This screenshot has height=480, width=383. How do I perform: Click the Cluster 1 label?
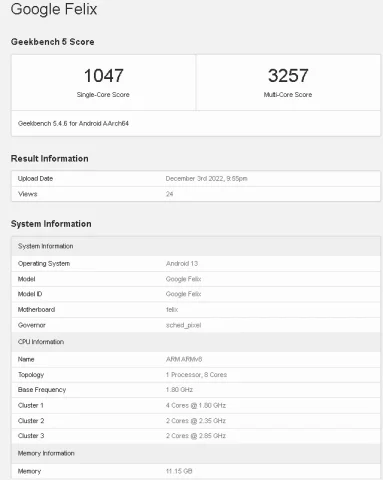point(31,406)
